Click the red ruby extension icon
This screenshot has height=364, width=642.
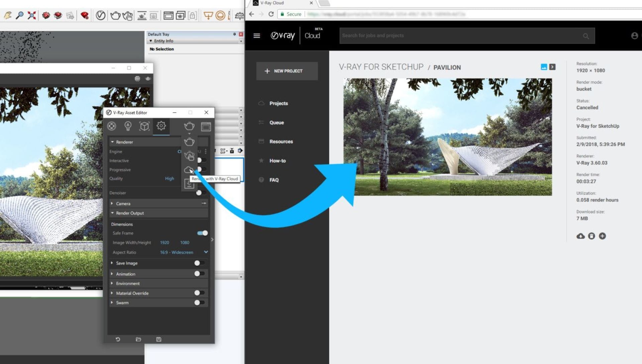point(84,15)
